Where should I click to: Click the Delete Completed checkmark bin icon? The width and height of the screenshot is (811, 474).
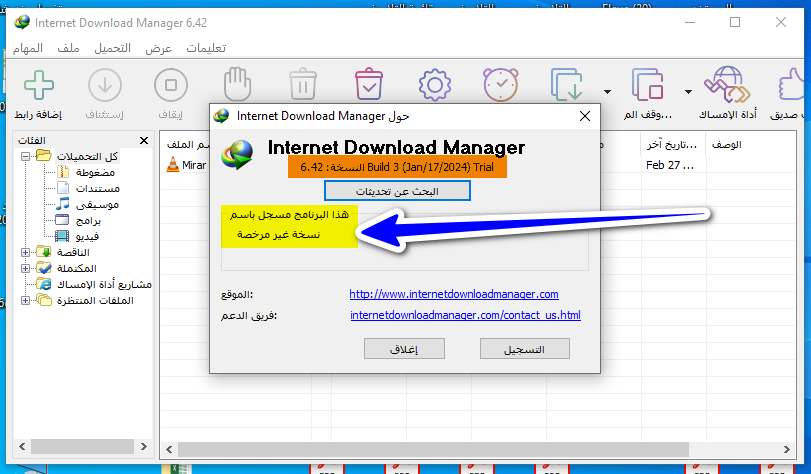(x=370, y=87)
